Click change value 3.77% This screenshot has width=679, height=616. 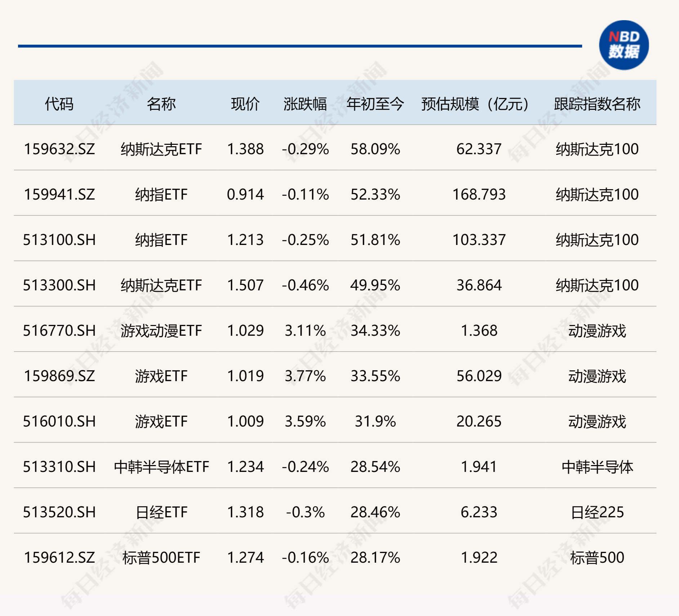tap(305, 376)
